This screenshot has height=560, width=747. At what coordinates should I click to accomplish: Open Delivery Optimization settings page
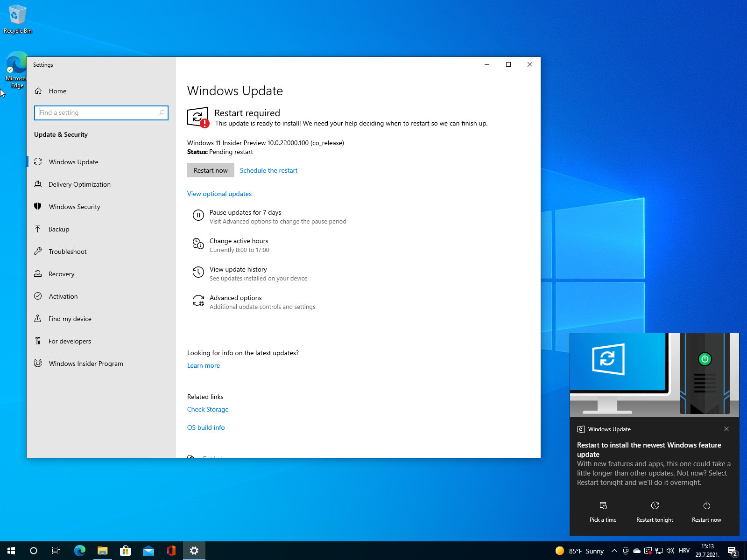[79, 184]
